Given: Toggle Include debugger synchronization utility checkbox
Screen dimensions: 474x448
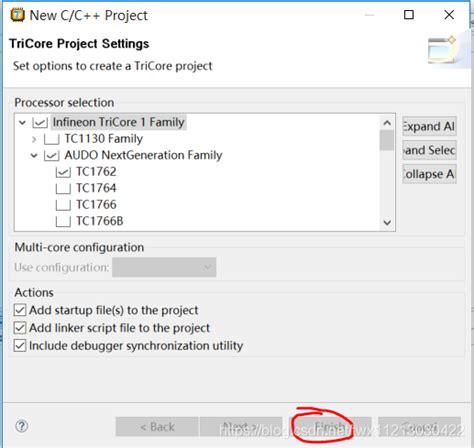Looking at the screenshot, I should pos(20,346).
